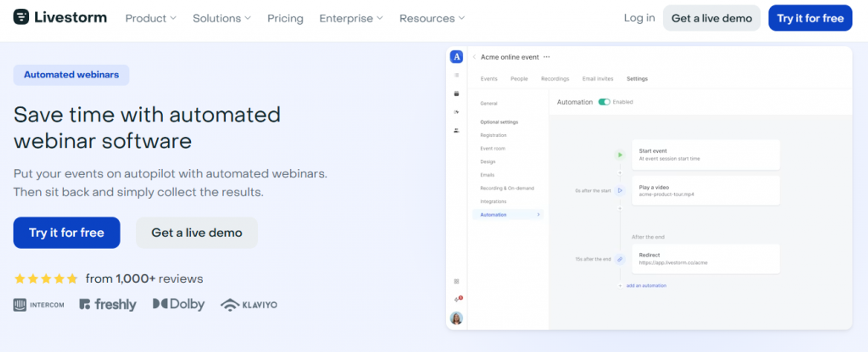Screen dimensions: 868x352
Task: Open the list icon in app sidebar
Action: click(x=457, y=75)
